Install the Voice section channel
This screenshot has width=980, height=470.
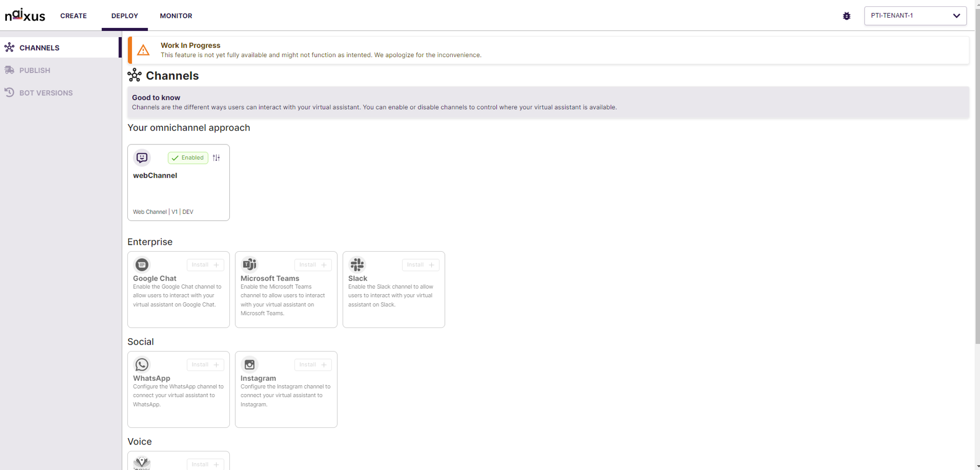point(205,464)
